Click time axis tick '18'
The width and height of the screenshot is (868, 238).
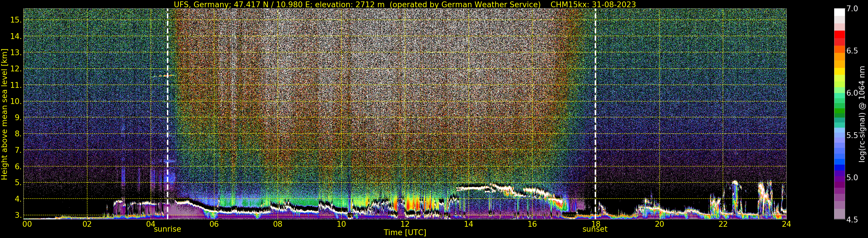click(596, 224)
